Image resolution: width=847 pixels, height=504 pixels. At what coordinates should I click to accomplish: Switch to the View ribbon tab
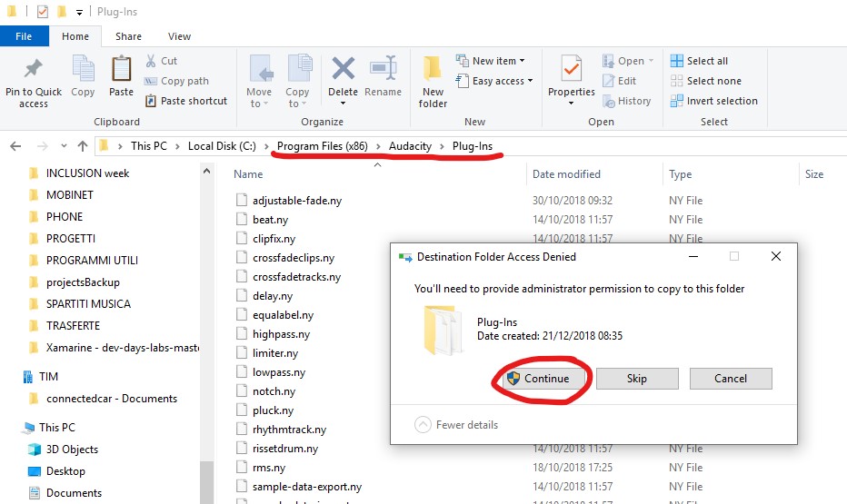coord(179,36)
